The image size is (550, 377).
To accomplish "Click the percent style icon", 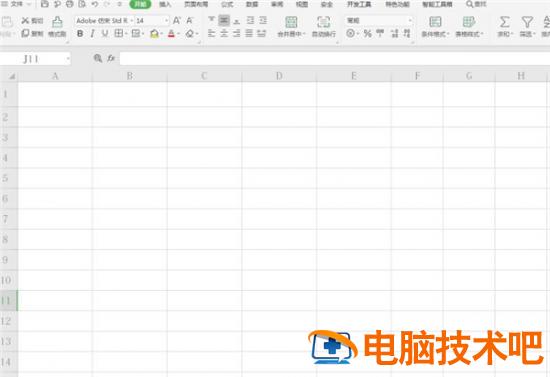I will click(x=367, y=34).
